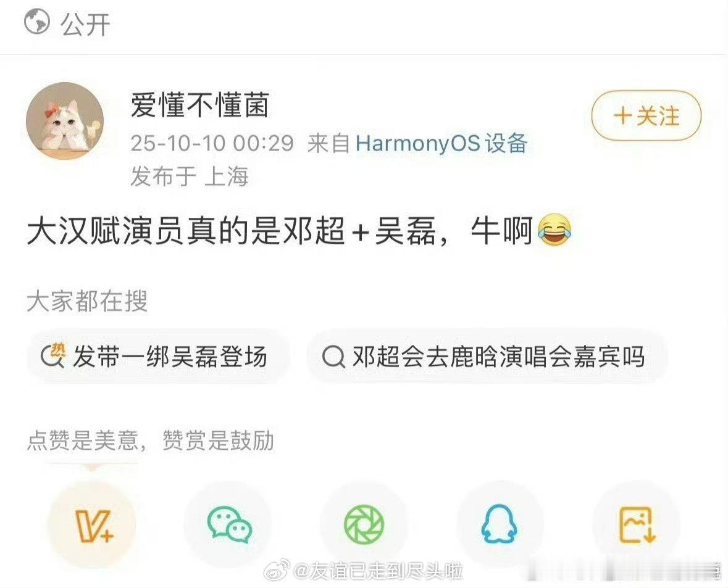Image resolution: width=728 pixels, height=588 pixels.
Task: Tap the HarmonyOS 设备 source link
Action: pyautogui.click(x=441, y=143)
